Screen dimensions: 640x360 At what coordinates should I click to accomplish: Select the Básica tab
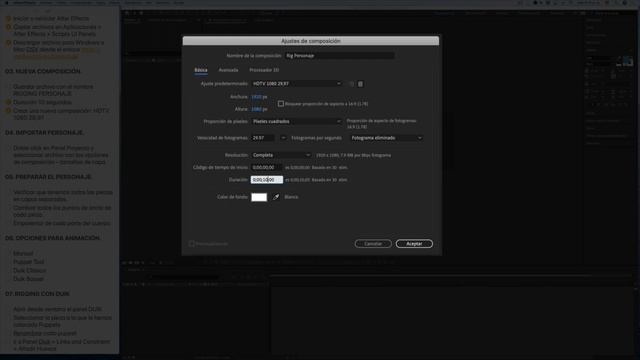[x=201, y=70]
